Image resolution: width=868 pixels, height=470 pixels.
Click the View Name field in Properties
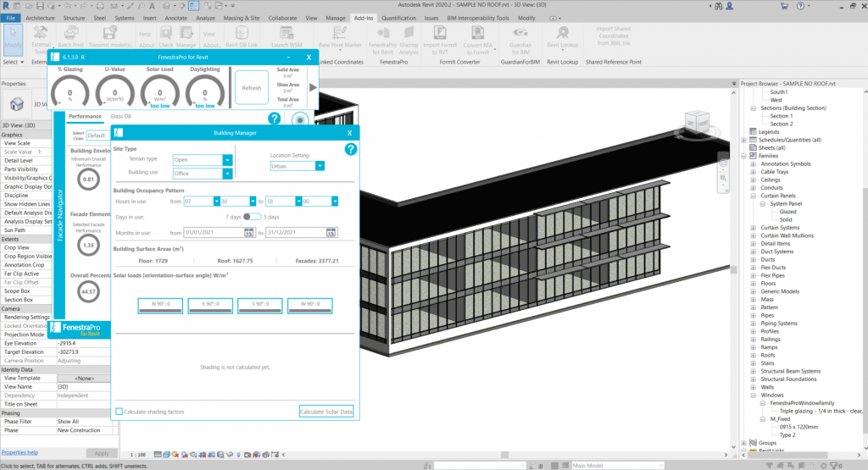tap(84, 387)
